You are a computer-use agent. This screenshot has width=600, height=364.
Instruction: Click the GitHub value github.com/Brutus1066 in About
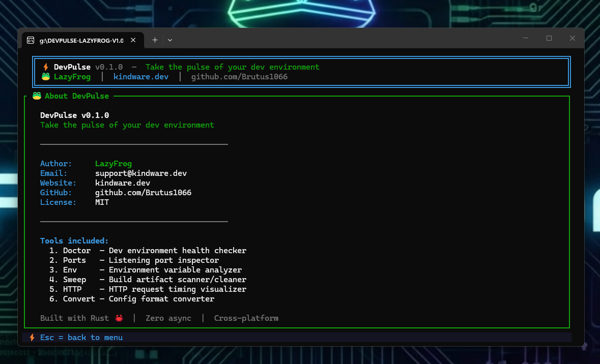coord(143,193)
